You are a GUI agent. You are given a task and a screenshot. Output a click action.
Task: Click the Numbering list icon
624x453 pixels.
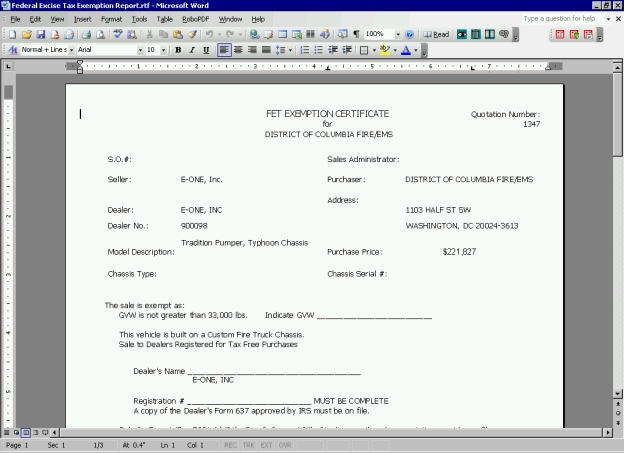[x=304, y=50]
